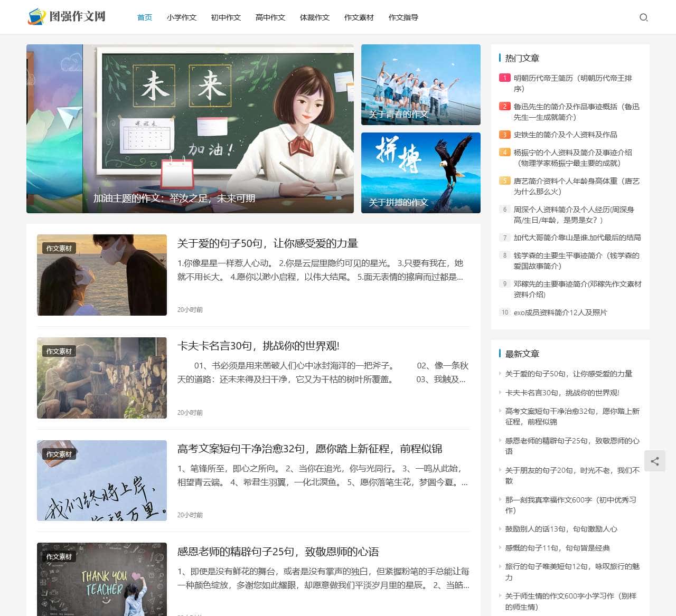Click the 最新文章 sidebar heading
The width and height of the screenshot is (676, 616).
pyautogui.click(x=522, y=354)
